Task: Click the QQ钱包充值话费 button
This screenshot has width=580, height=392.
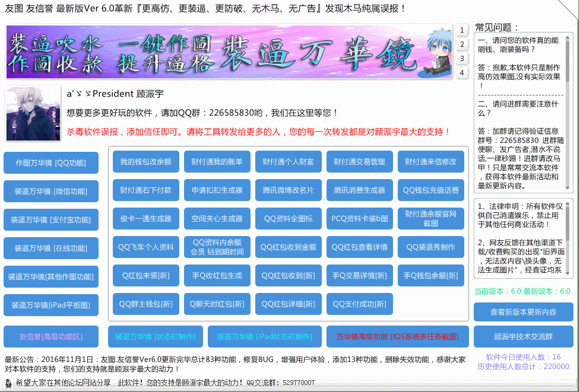Action: 431,190
